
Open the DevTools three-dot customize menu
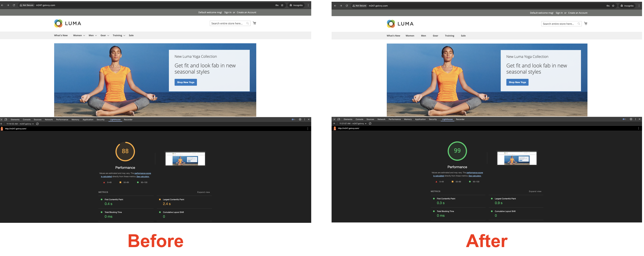point(304,119)
